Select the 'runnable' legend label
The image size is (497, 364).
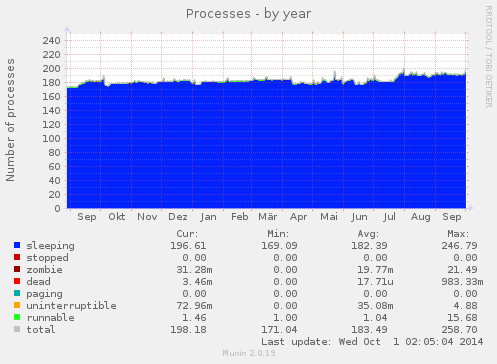(x=51, y=318)
